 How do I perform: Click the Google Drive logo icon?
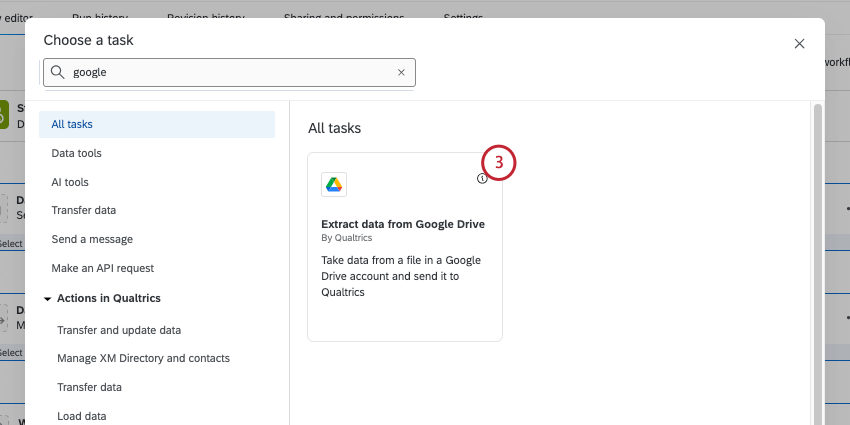coord(334,184)
